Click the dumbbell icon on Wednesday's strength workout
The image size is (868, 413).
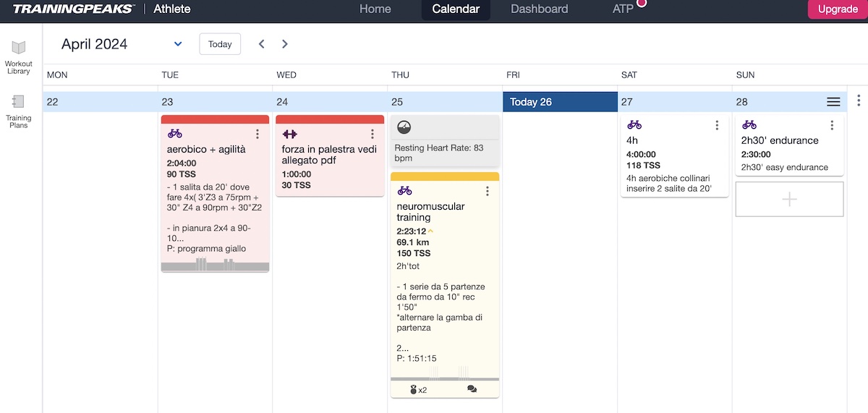tap(290, 134)
